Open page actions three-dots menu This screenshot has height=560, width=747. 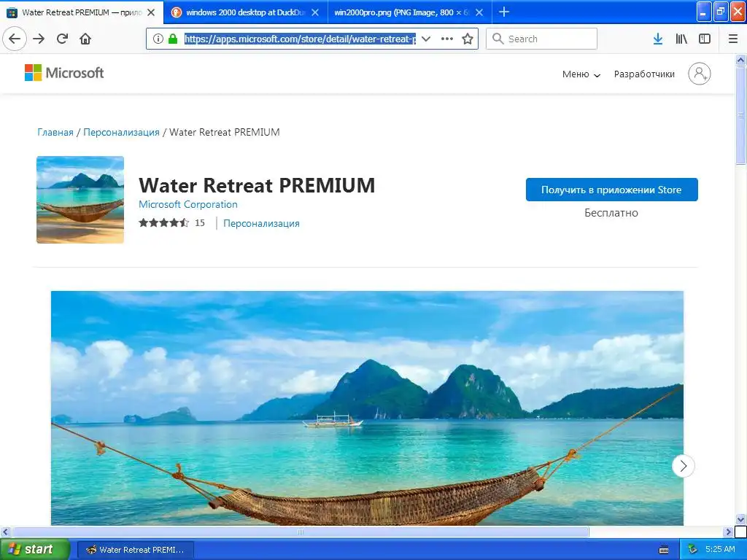pyautogui.click(x=447, y=39)
